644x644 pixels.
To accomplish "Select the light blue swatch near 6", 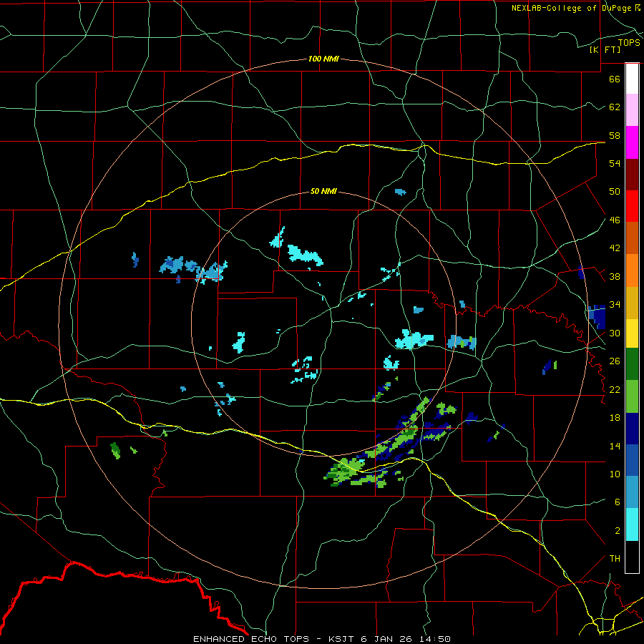I will pyautogui.click(x=632, y=492).
